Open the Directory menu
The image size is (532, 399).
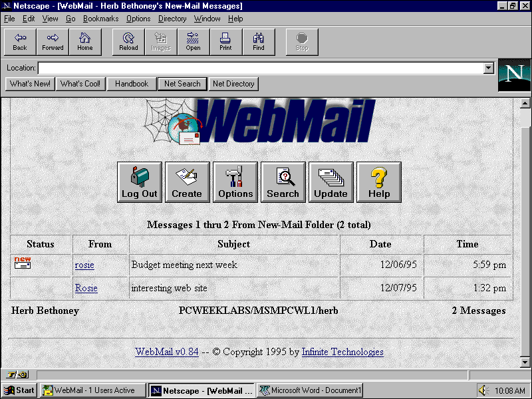[172, 19]
